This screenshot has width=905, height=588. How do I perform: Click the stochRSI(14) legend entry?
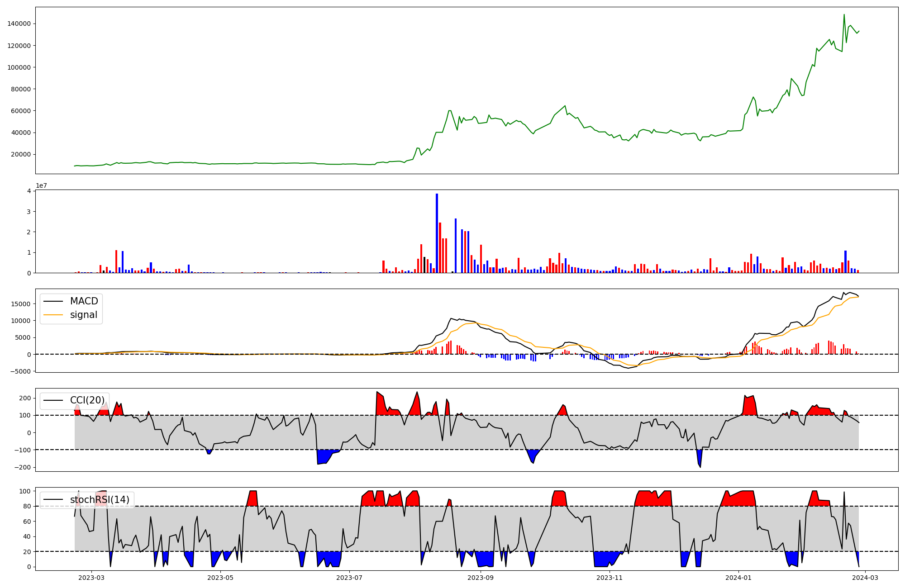point(99,500)
